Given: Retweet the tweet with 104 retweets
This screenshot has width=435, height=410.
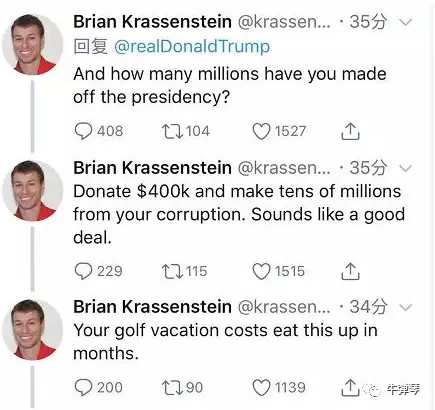Looking at the screenshot, I should coord(172,131).
